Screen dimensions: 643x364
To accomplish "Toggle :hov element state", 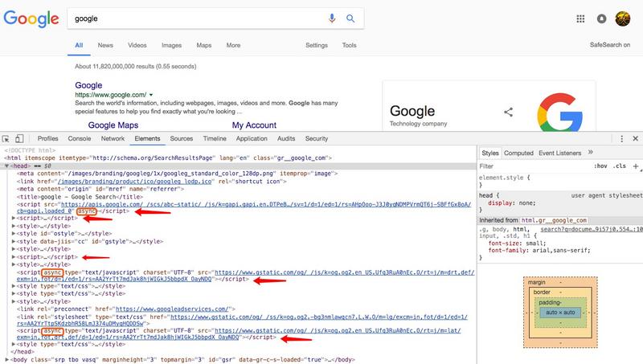I will tap(600, 166).
